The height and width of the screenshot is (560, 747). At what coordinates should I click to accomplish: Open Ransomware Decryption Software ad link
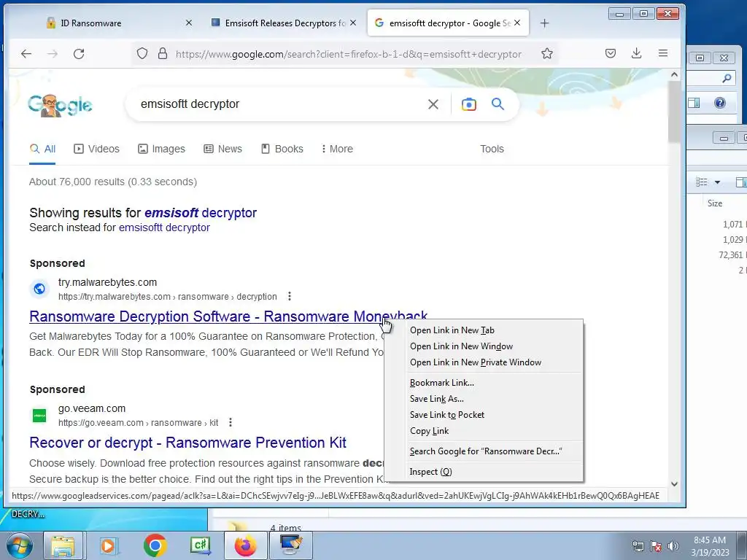tap(228, 316)
